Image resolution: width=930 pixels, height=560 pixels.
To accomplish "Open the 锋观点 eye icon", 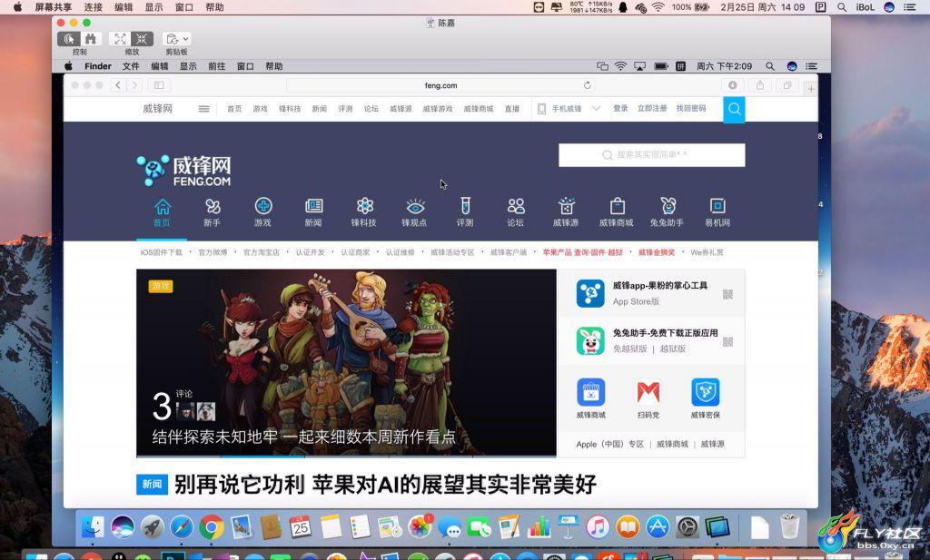I will click(x=414, y=212).
